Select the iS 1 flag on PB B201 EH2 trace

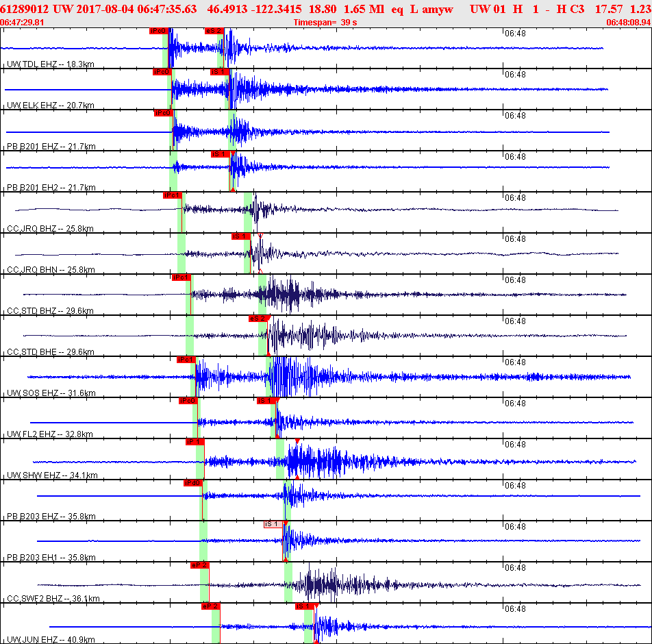(x=220, y=154)
